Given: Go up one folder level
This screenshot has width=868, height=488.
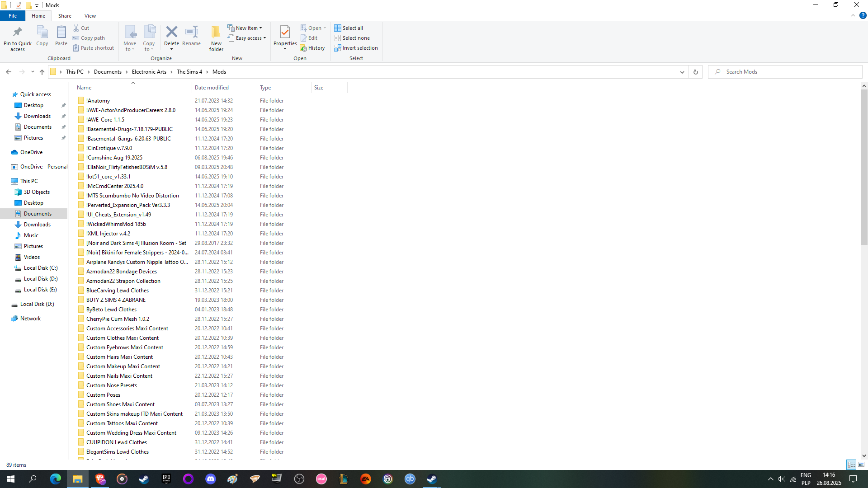Looking at the screenshot, I should tap(42, 72).
